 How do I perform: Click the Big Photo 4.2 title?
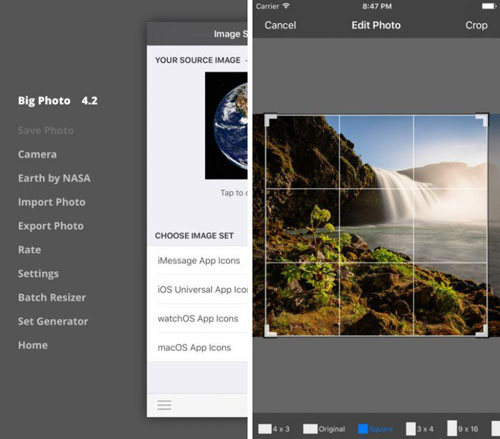(x=58, y=101)
